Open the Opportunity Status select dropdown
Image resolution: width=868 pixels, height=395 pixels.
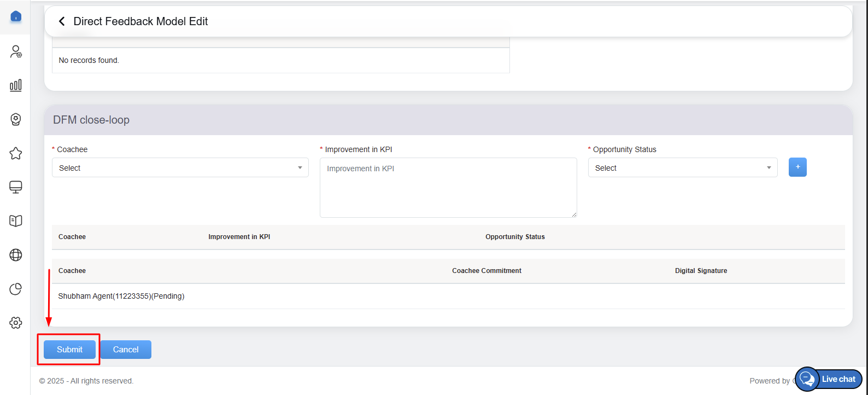coord(682,168)
